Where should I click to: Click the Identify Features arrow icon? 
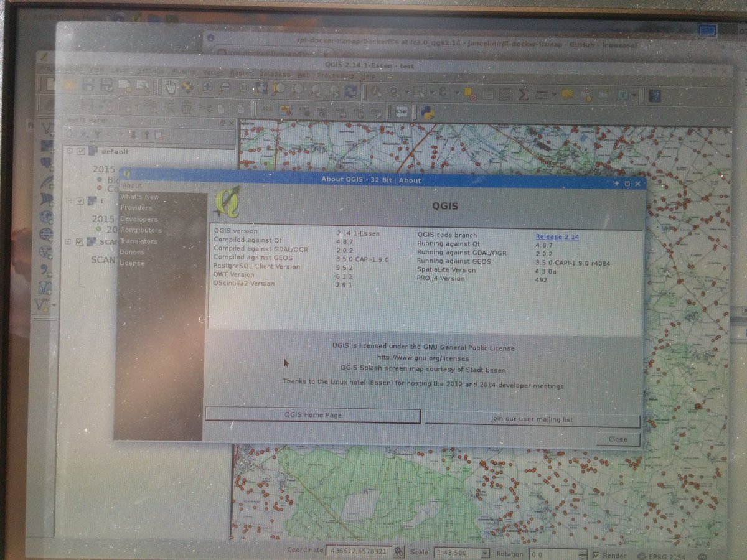click(375, 91)
